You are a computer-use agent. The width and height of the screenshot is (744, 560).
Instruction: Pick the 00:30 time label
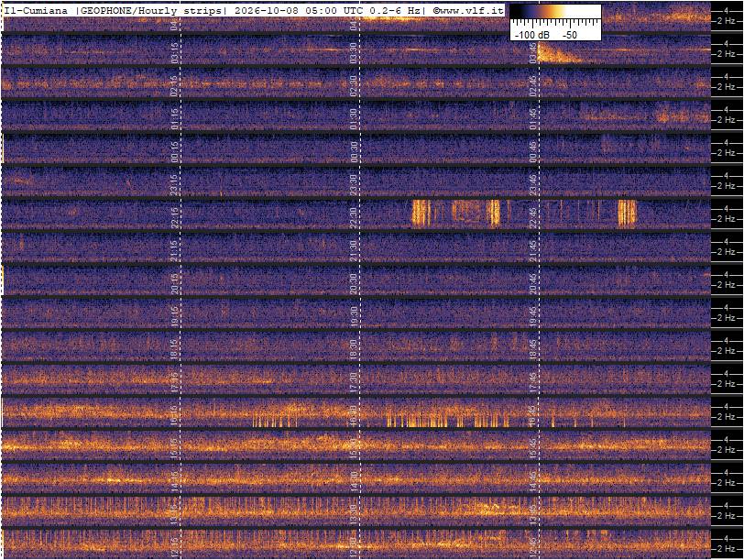pos(353,152)
